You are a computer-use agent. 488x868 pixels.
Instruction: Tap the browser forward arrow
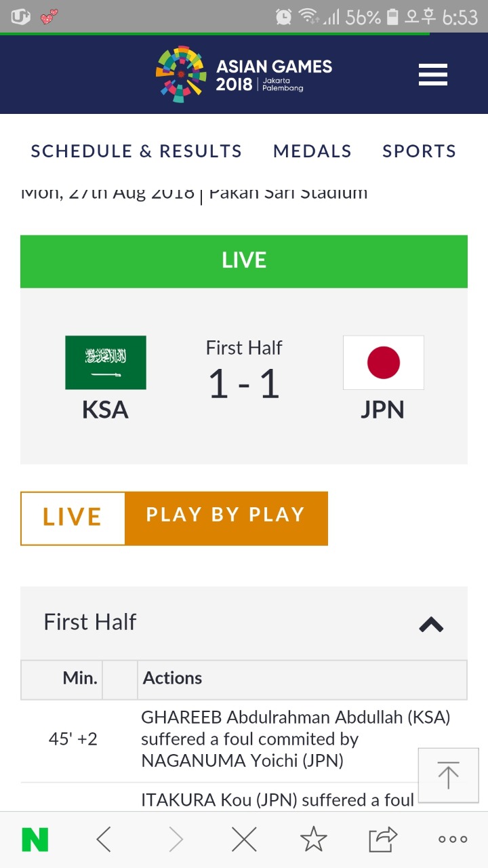click(x=176, y=840)
